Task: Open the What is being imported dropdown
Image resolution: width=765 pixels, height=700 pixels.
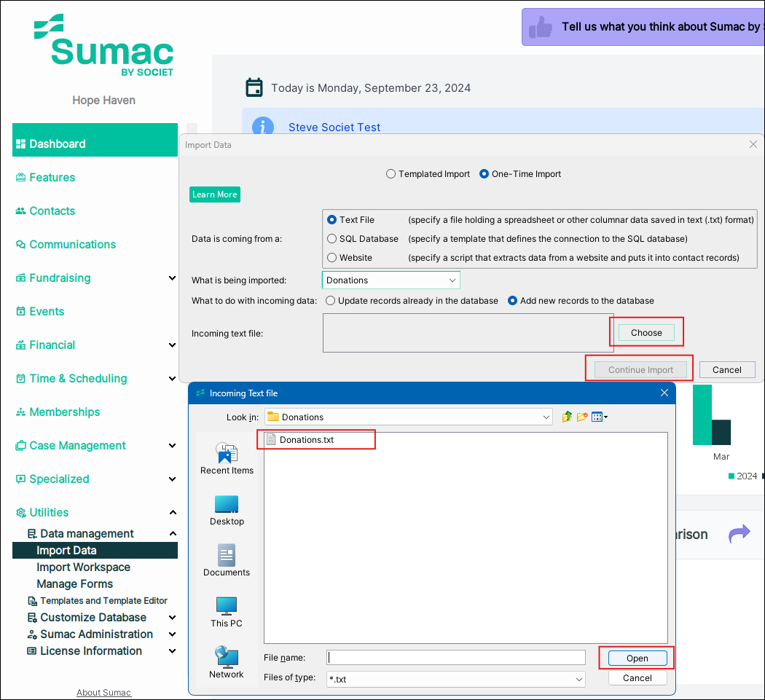Action: click(391, 280)
